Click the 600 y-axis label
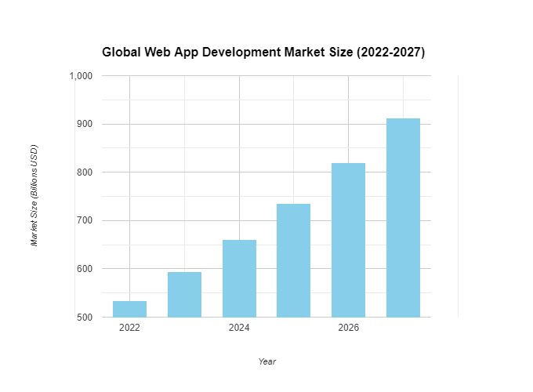 click(85, 269)
